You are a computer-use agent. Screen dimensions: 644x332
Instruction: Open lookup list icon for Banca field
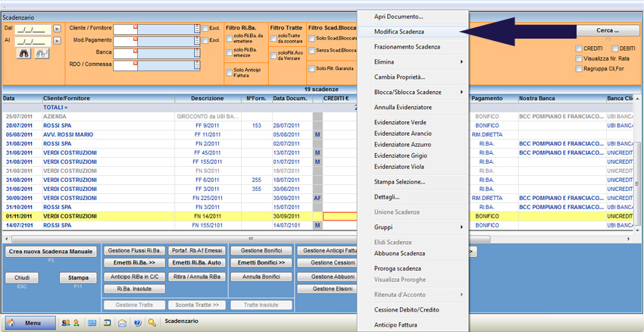[197, 53]
